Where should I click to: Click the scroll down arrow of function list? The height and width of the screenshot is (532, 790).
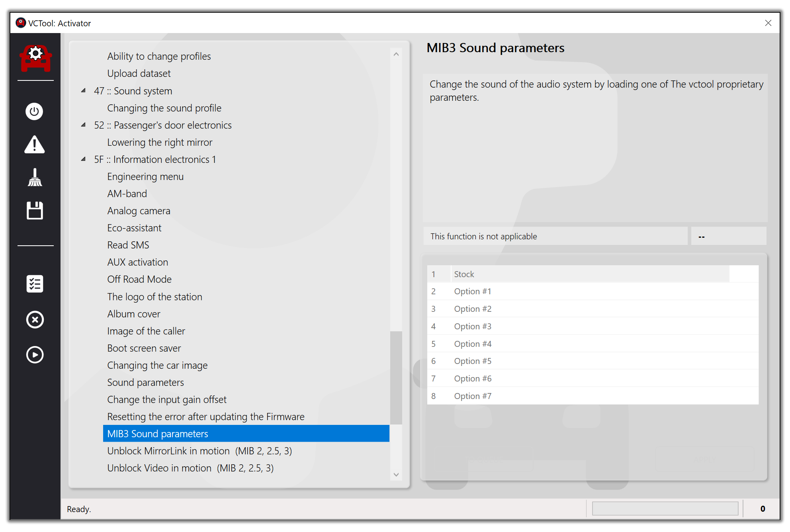pos(396,475)
